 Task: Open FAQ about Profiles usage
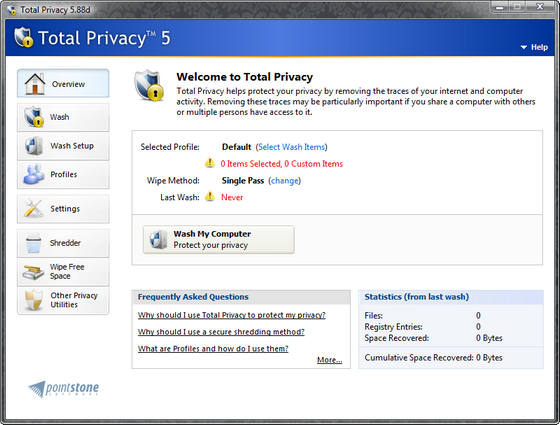[x=213, y=349]
